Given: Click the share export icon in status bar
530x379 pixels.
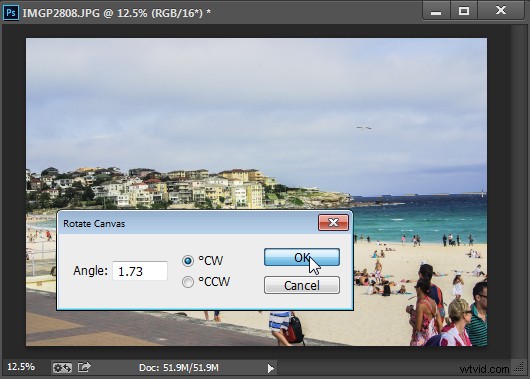Looking at the screenshot, I should pos(84,367).
